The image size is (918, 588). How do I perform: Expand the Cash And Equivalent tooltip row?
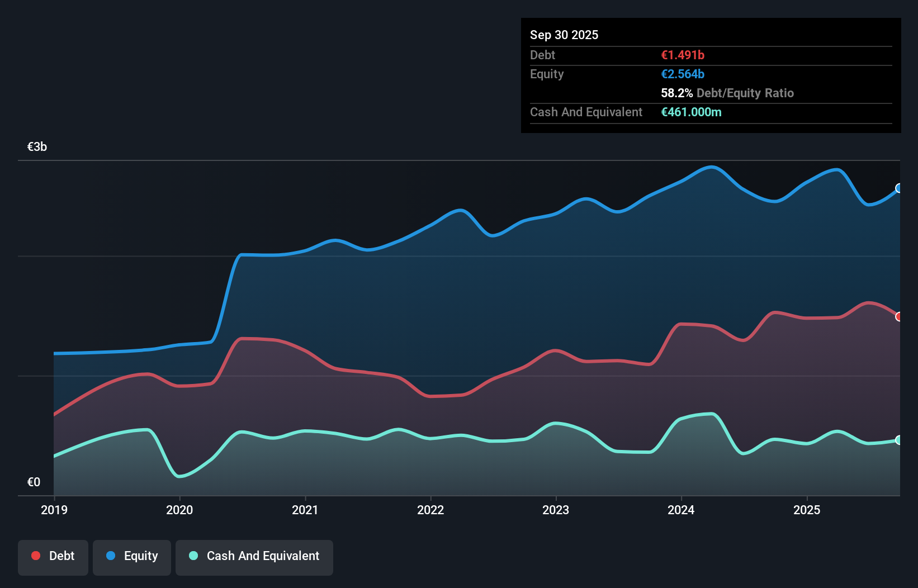(585, 112)
